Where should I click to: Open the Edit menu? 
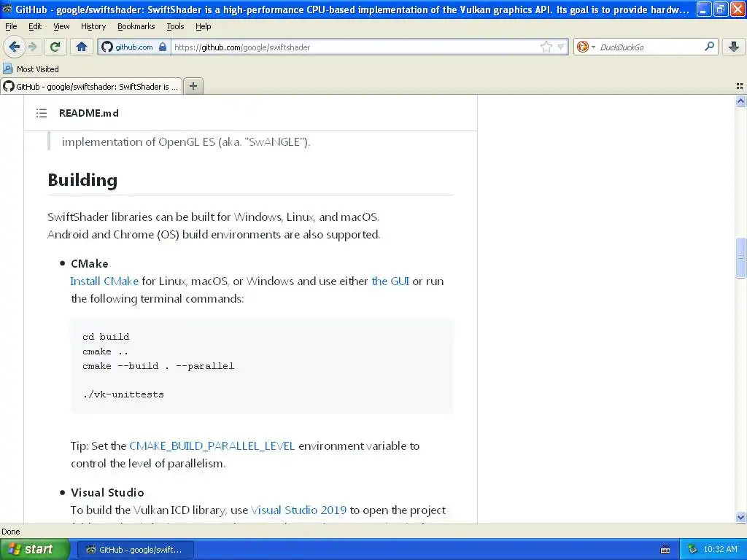35,26
